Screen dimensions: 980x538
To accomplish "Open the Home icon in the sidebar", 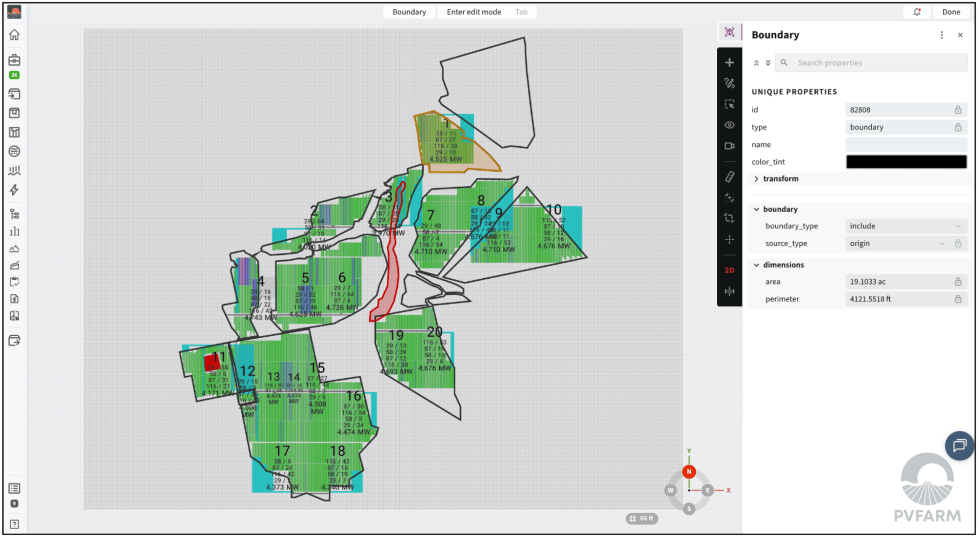I will point(14,35).
